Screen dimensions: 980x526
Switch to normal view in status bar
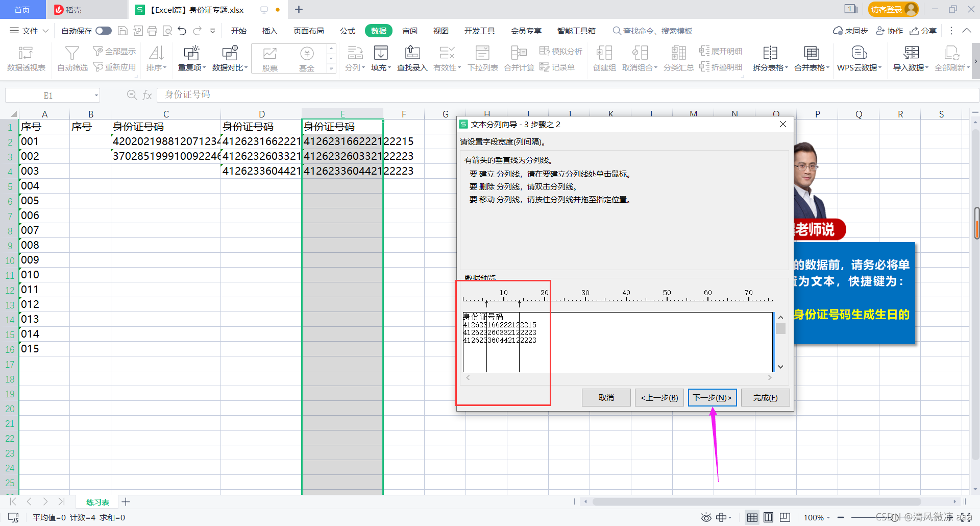[x=752, y=517]
